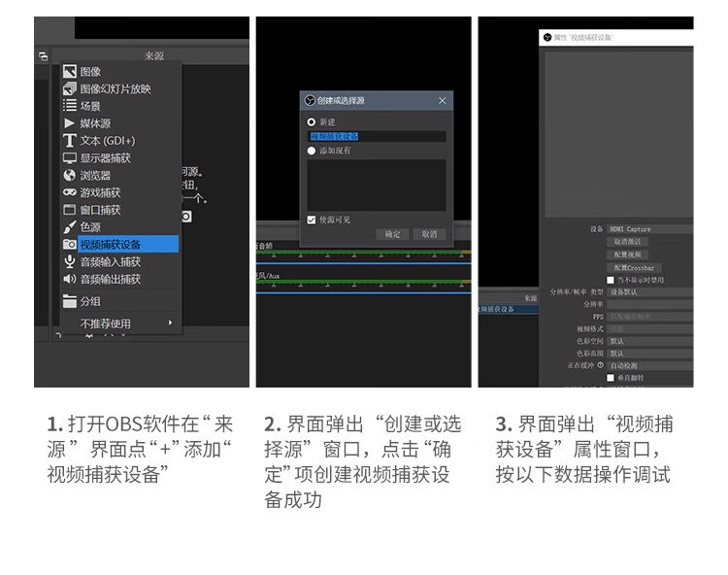
Task: Click the Window Capture window icon
Action: pos(70,210)
